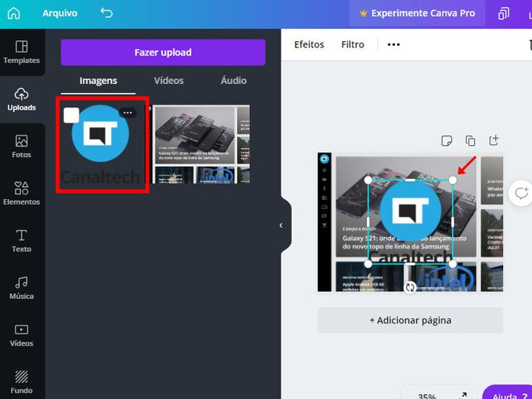Open the Elementos sidebar panel
Screen dimensions: 532x399
(x=22, y=193)
